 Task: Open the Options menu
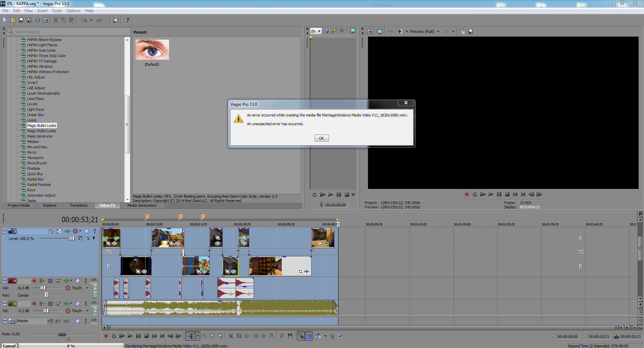click(73, 11)
